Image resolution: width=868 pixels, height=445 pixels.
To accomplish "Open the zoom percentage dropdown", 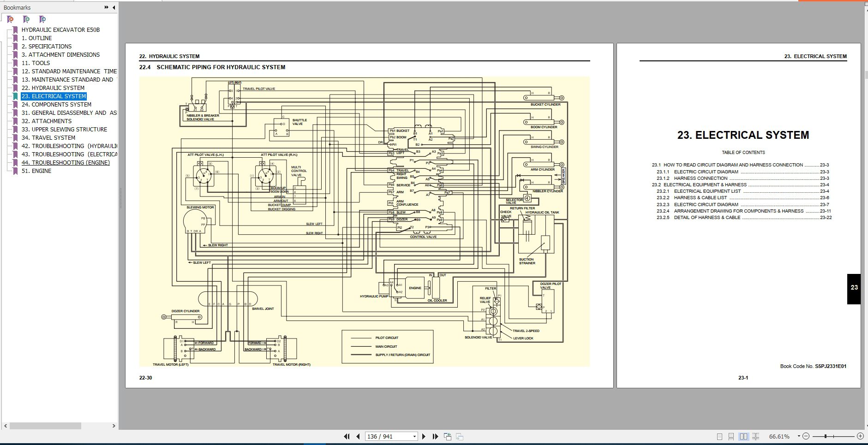I will [798, 436].
